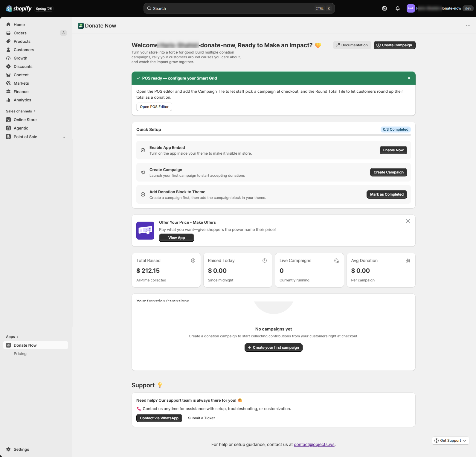Dismiss the POS ready banner
Viewport: 476px width, 457px height.
(409, 78)
